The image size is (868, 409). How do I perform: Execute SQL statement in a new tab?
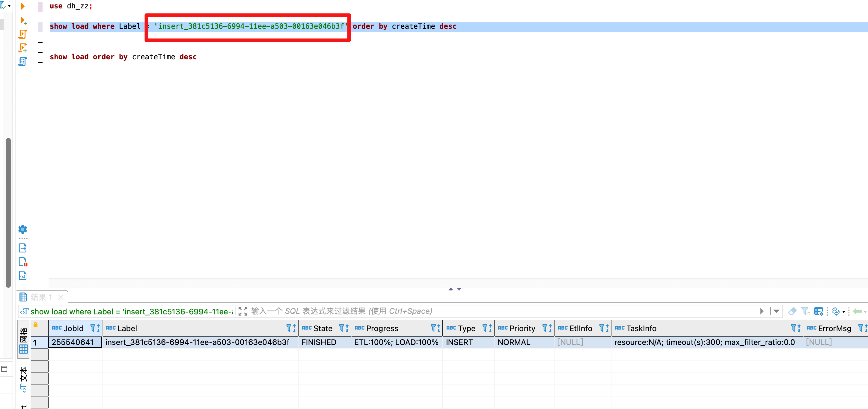[x=23, y=21]
